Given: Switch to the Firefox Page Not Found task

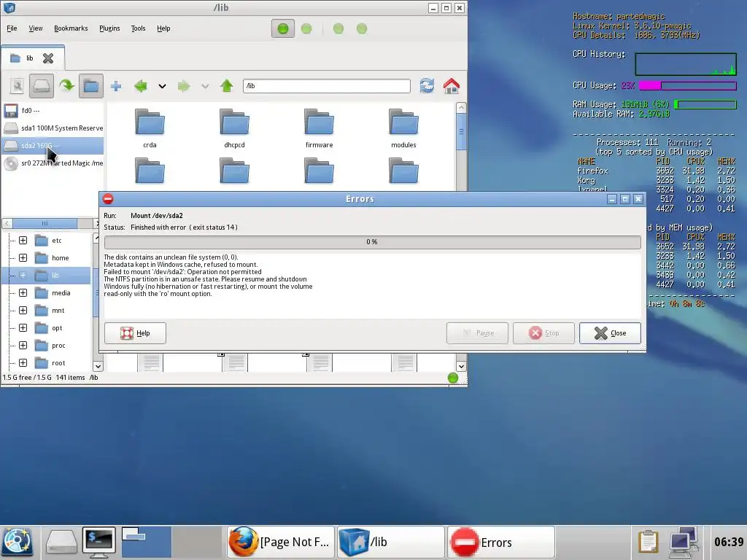Looking at the screenshot, I should [281, 542].
